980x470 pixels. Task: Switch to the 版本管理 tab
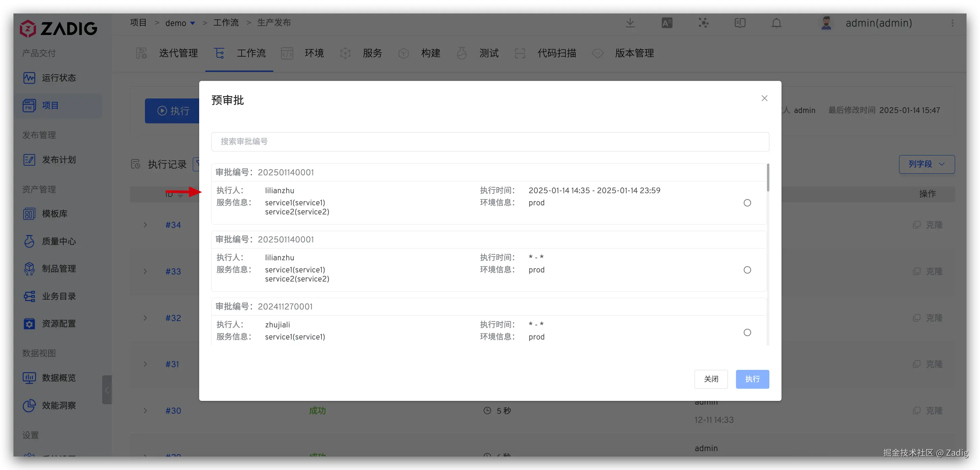634,53
